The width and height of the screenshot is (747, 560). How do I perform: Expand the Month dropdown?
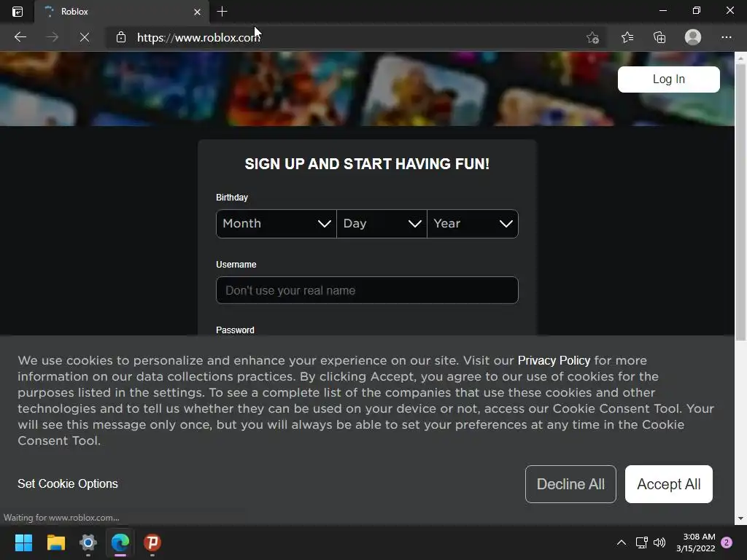tap(276, 223)
